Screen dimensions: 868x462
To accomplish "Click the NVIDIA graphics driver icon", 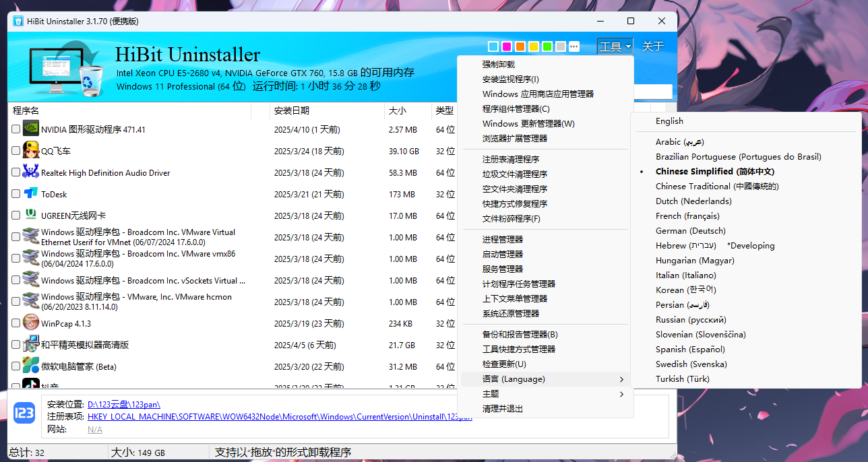I will (x=31, y=129).
